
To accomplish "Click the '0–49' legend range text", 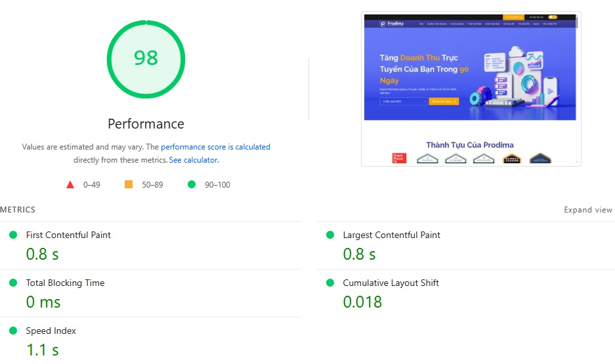I will 91,184.
